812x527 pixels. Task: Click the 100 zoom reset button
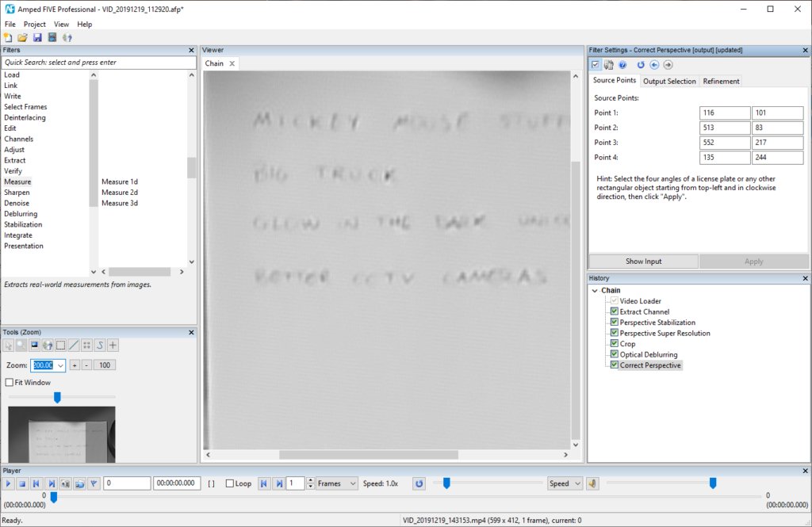pos(105,365)
